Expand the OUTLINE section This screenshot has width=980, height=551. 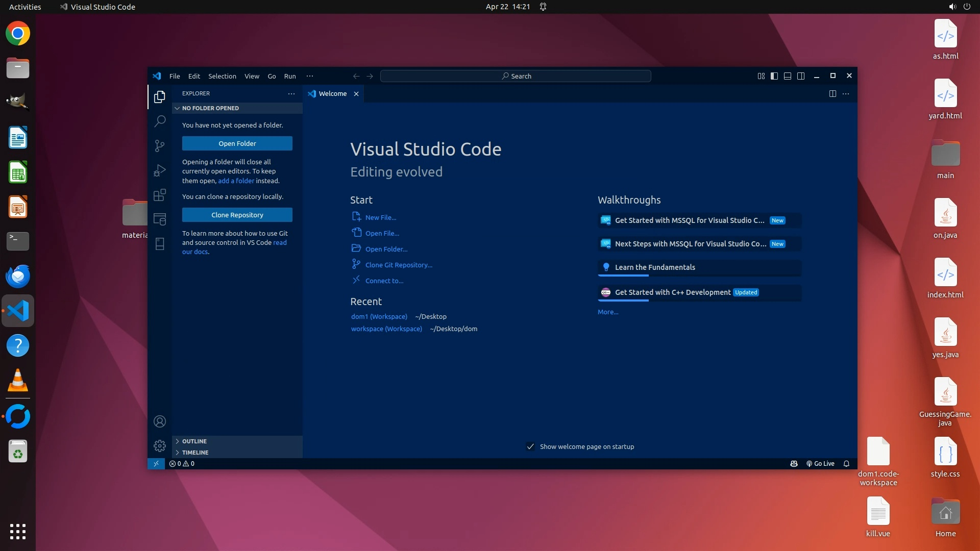(194, 441)
